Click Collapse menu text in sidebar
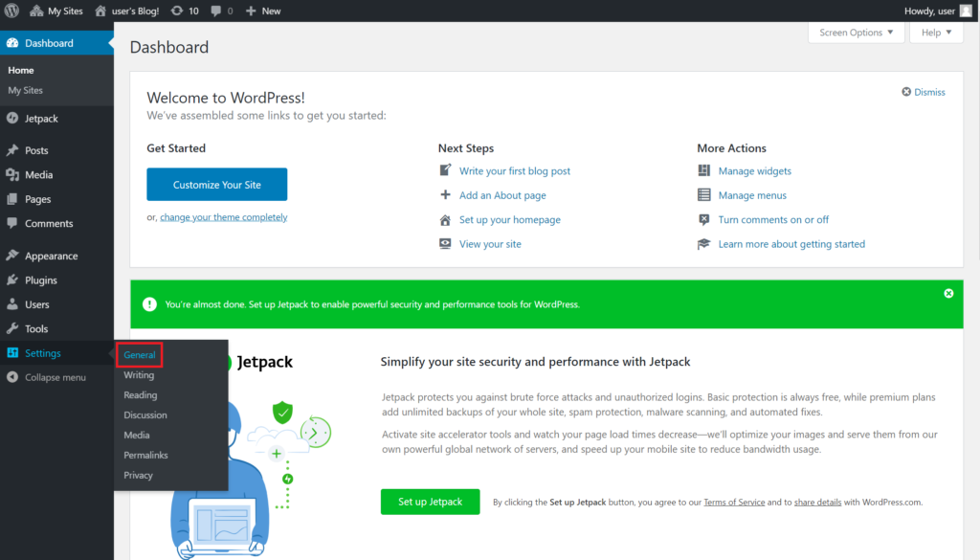 coord(55,377)
